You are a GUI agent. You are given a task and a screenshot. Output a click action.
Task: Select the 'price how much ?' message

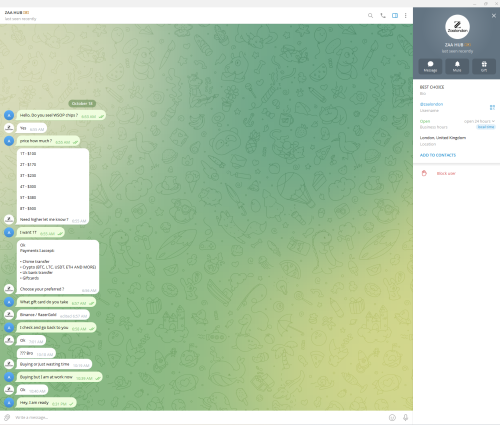click(x=48, y=141)
